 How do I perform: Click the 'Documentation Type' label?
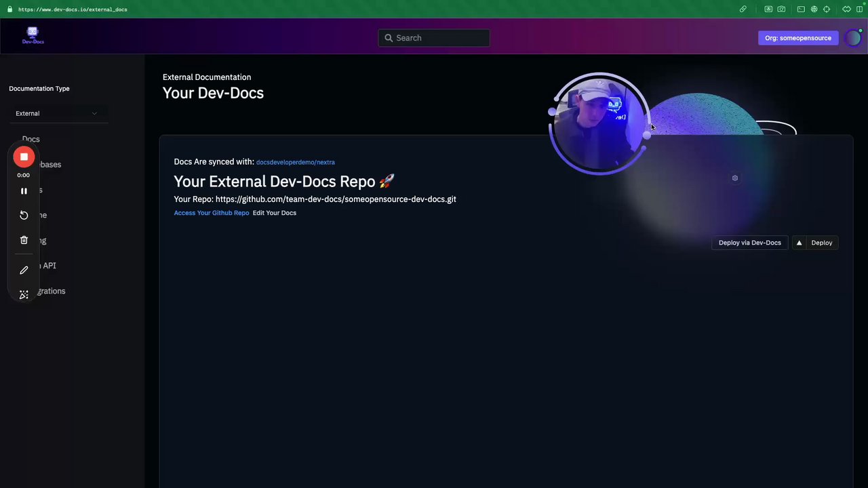pos(39,89)
